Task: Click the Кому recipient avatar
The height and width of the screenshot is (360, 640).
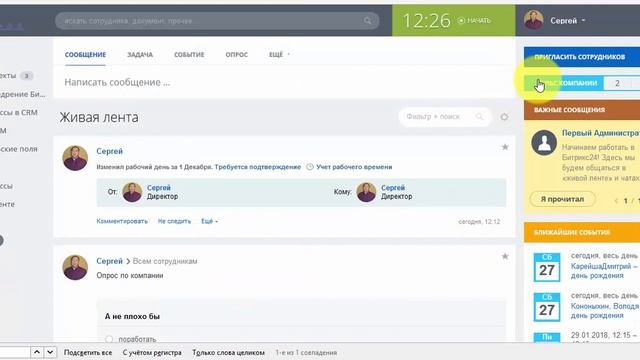Action: click(x=366, y=192)
